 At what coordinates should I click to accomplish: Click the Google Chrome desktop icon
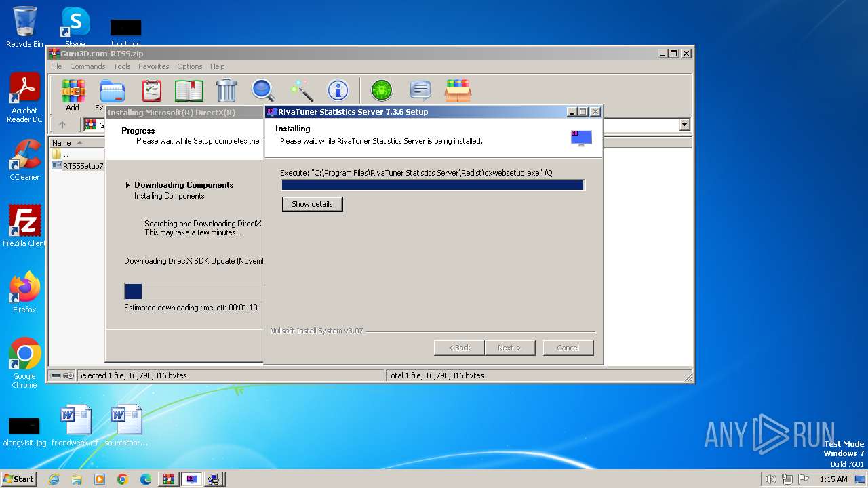click(24, 363)
